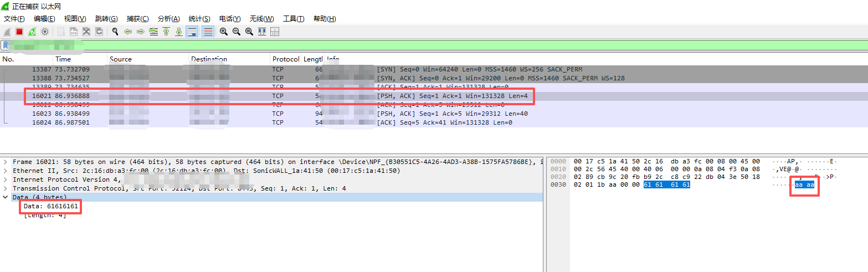Expand the Frame 16021 tree node
The height and width of the screenshot is (272, 868).
click(x=6, y=162)
